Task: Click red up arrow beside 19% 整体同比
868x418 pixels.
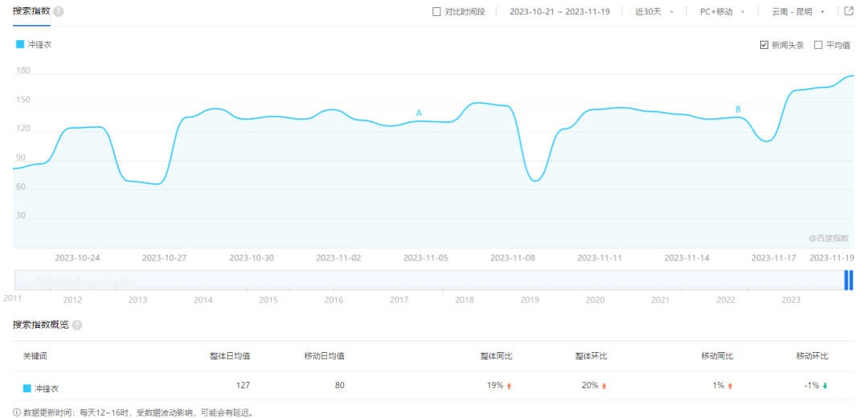Action: 509,386
